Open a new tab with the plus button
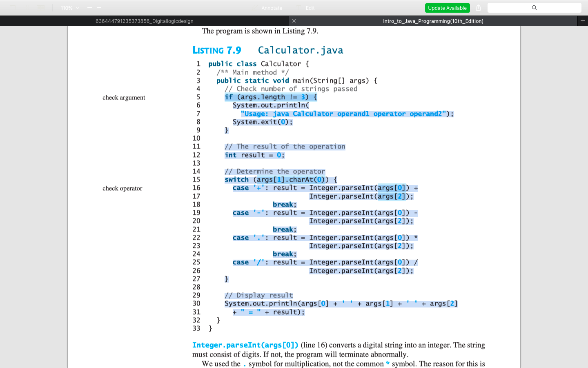The width and height of the screenshot is (588, 368). [x=583, y=21]
